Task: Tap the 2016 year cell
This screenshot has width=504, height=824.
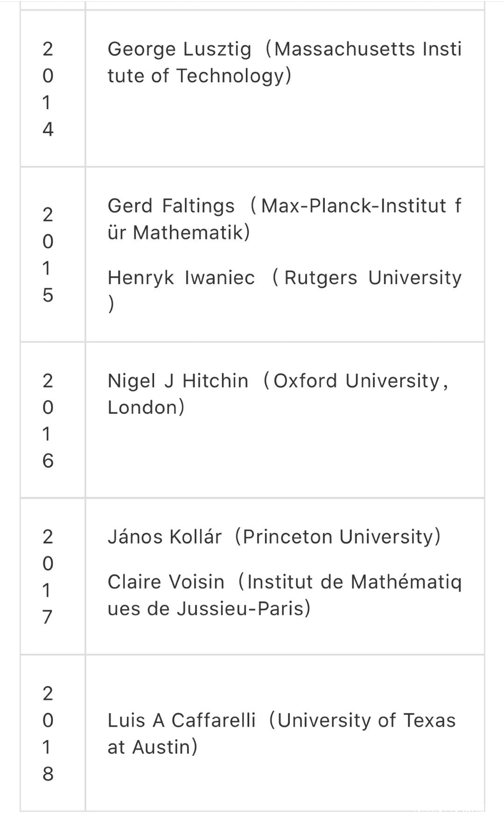Action: coord(48,420)
